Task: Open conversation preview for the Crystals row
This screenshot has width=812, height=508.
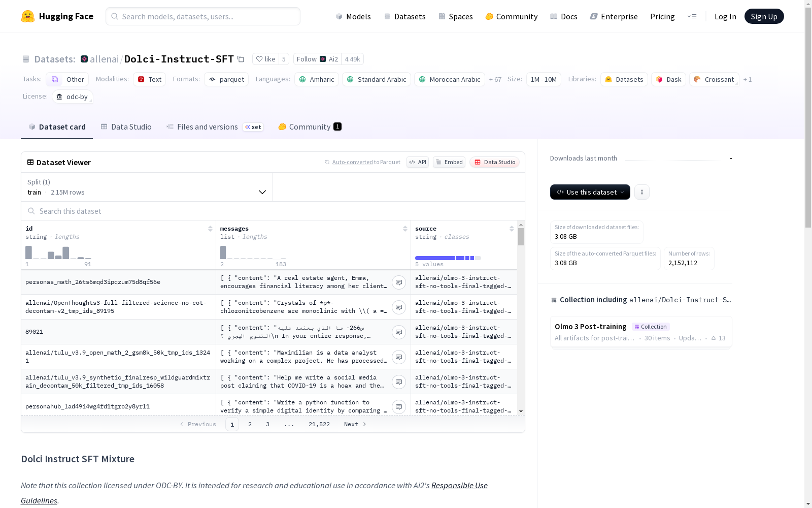Action: (x=399, y=307)
